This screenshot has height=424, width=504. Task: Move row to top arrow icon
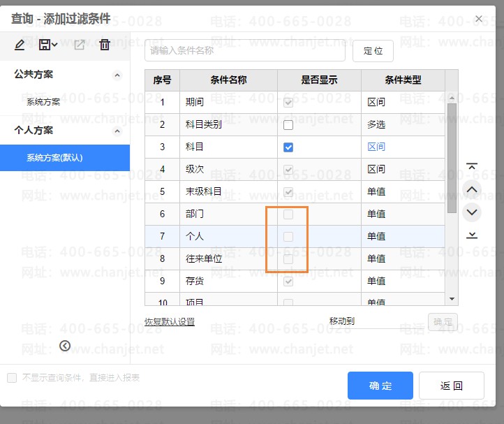(472, 167)
